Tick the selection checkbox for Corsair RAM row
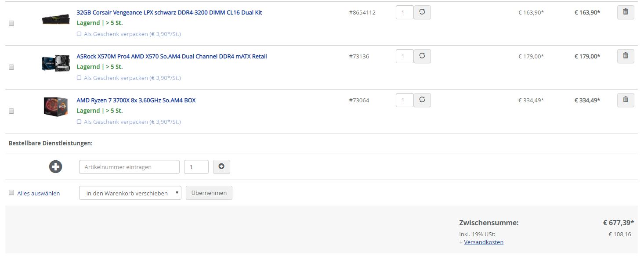 click(x=11, y=23)
